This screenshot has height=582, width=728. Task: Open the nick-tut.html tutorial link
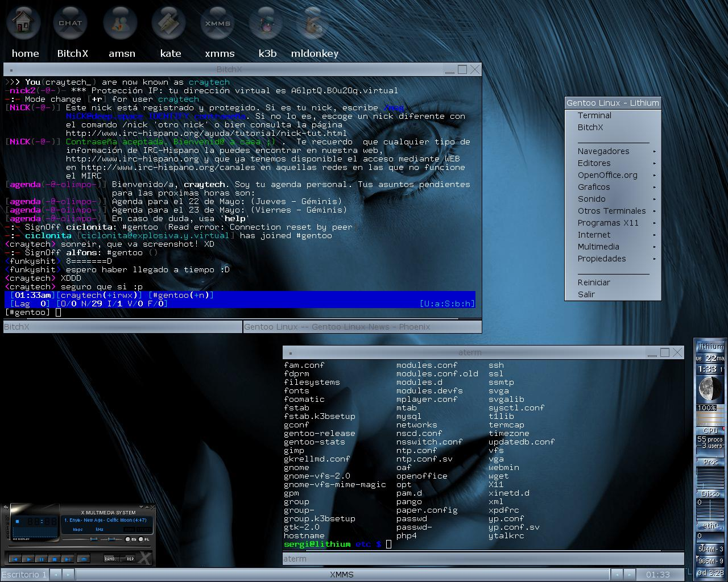[206, 133]
